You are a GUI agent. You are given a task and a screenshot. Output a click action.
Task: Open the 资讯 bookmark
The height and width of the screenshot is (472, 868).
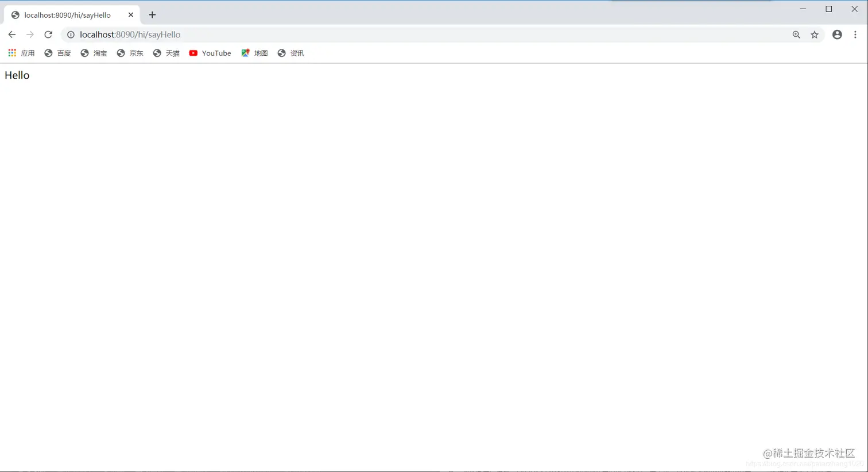(290, 53)
